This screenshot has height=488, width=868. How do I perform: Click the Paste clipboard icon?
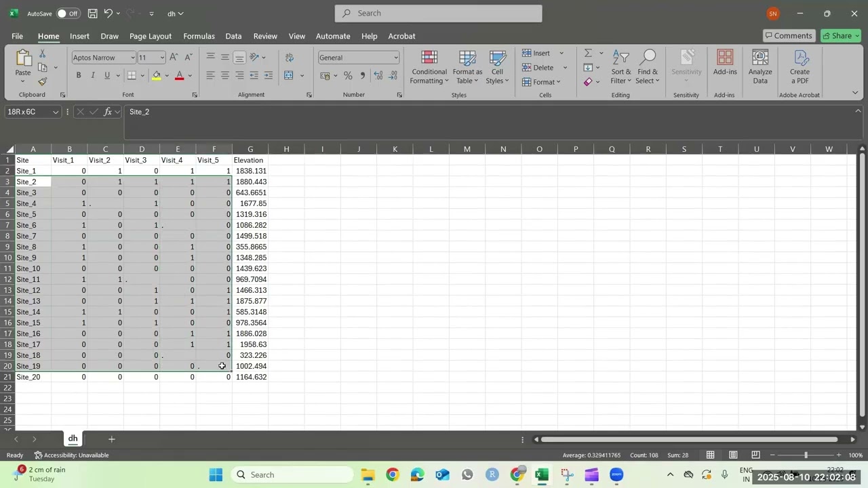coord(23,59)
